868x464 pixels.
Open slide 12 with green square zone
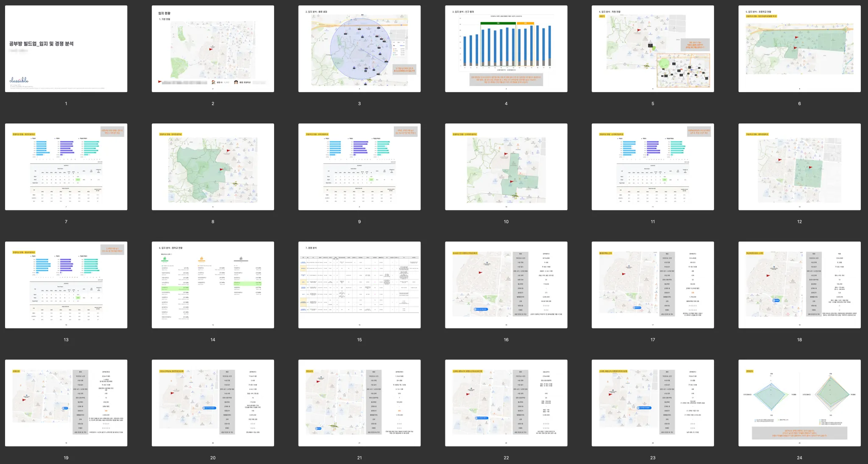[x=799, y=167]
